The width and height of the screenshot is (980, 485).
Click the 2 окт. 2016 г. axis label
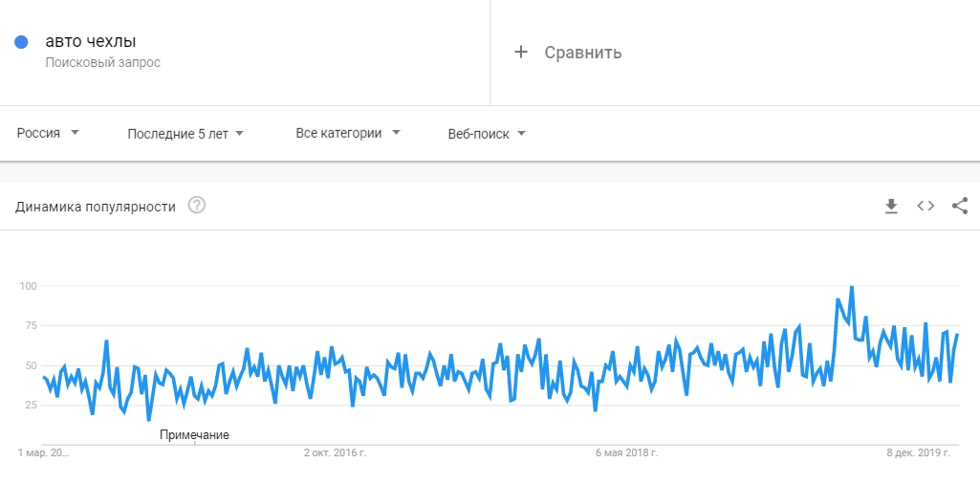point(335,452)
